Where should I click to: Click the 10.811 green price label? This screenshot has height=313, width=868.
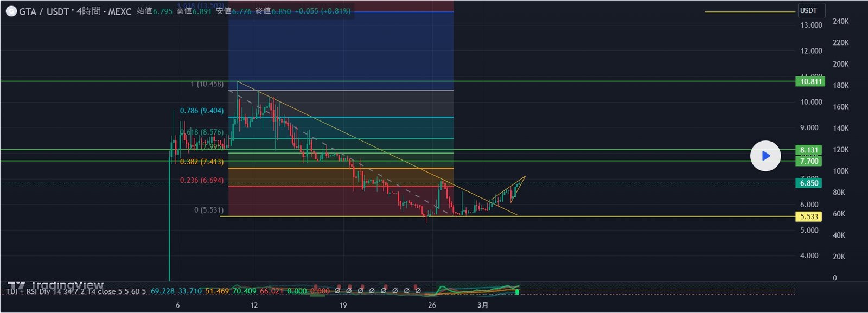[x=810, y=81]
